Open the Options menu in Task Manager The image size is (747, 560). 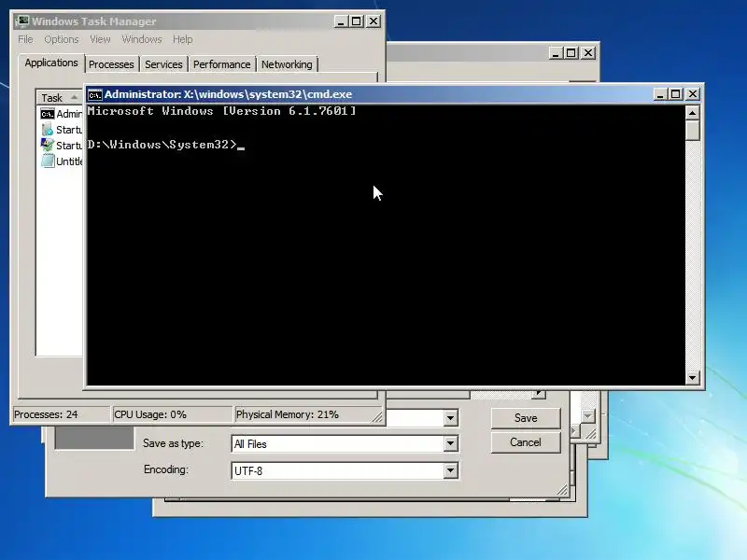pos(62,39)
